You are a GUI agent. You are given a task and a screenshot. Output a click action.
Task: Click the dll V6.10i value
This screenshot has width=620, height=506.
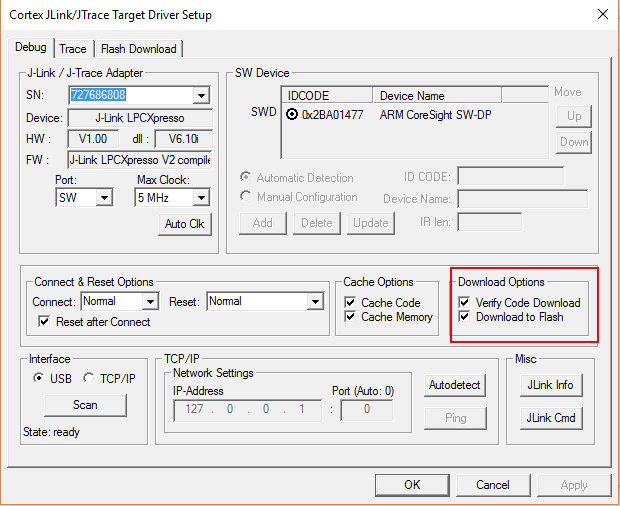pyautogui.click(x=184, y=139)
